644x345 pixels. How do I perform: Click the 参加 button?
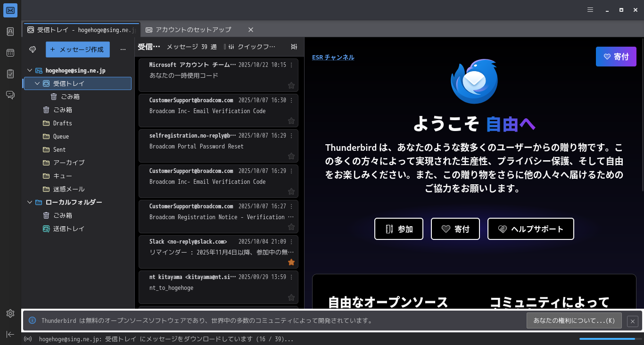tap(399, 229)
